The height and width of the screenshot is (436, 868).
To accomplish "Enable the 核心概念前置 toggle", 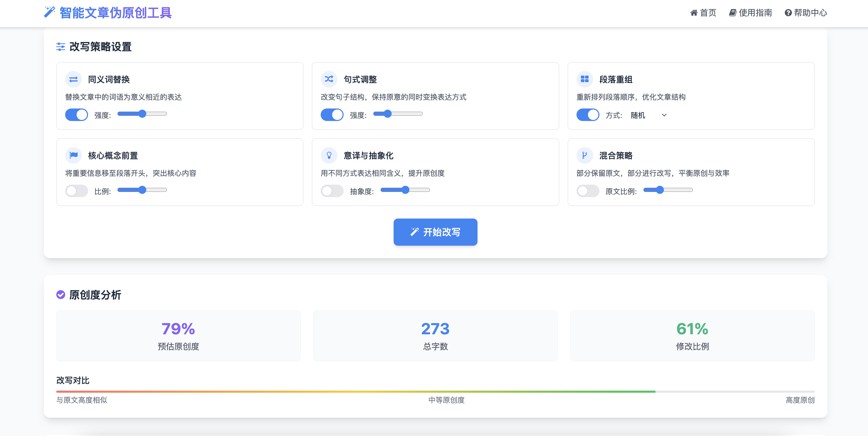I will click(x=77, y=191).
